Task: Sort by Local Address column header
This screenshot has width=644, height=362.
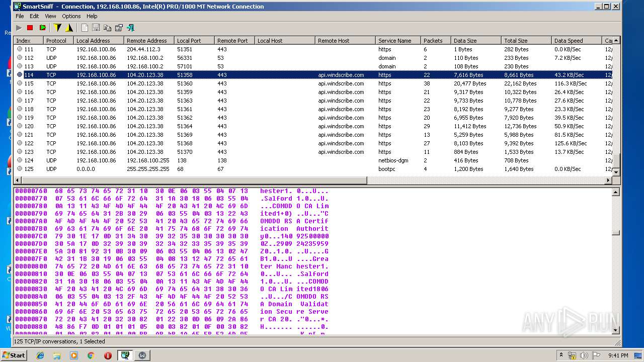Action: [x=99, y=40]
